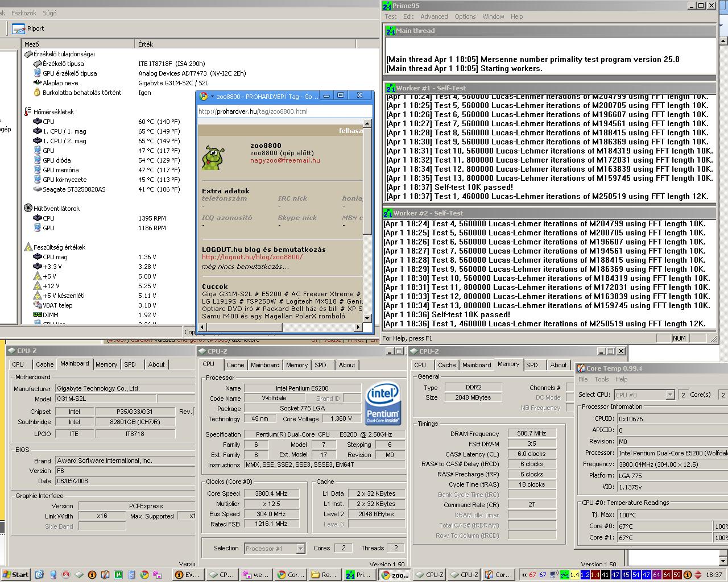Image resolution: width=728 pixels, height=585 pixels.
Task: Click the Prime95 Worker #2 window icon
Action: pos(388,213)
